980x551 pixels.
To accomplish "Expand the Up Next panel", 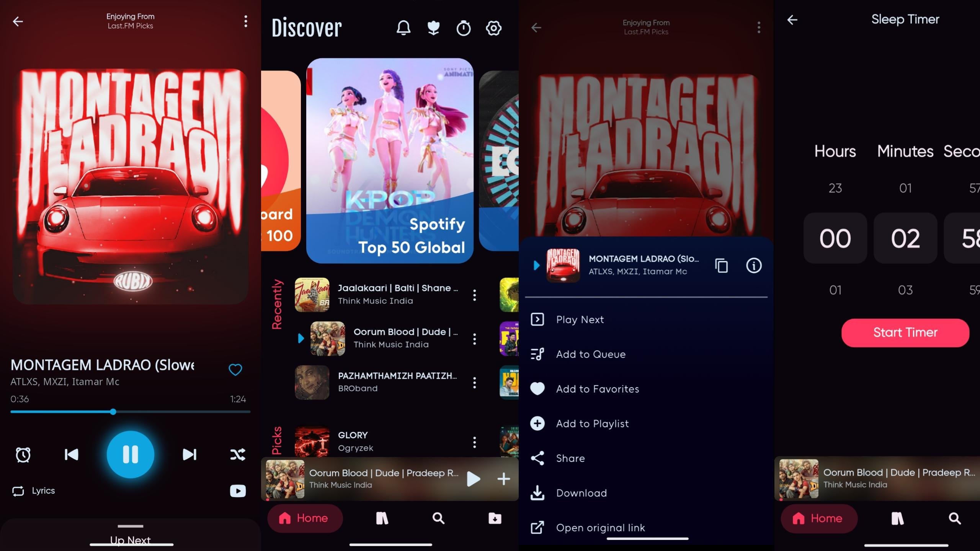I will pyautogui.click(x=130, y=536).
